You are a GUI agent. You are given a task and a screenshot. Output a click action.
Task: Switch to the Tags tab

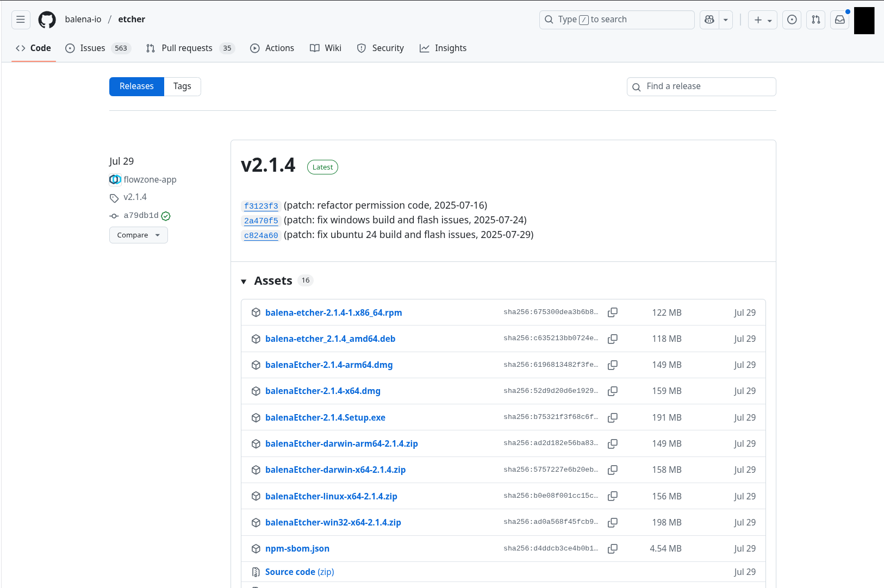182,86
